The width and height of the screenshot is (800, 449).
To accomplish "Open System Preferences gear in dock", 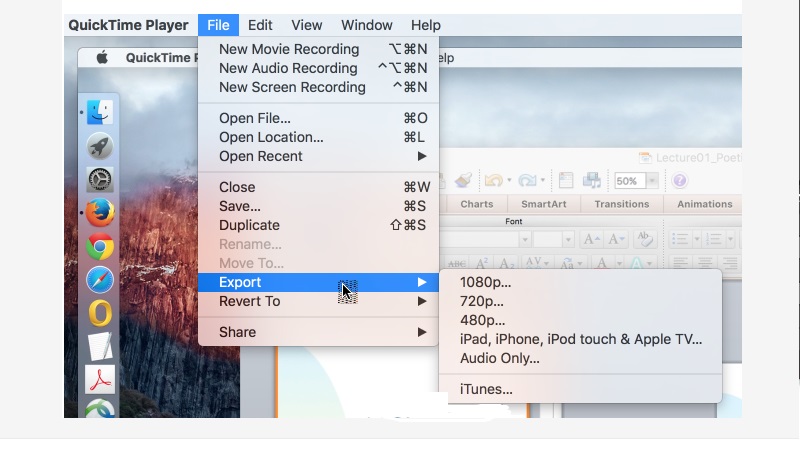I will [x=100, y=180].
